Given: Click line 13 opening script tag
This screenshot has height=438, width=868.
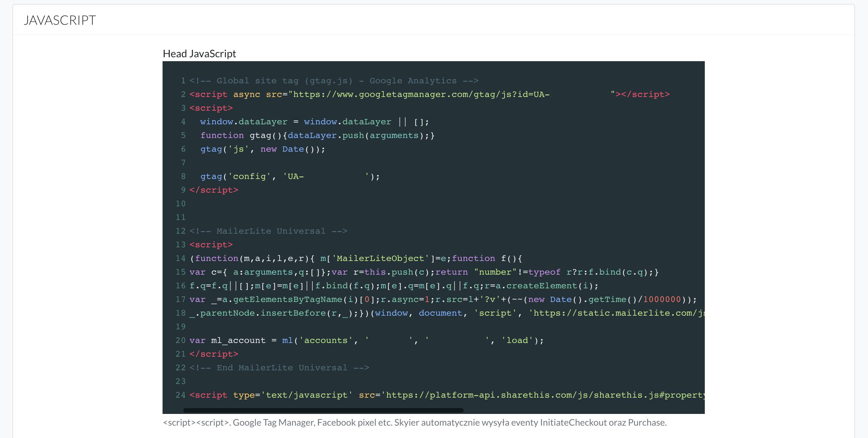Looking at the screenshot, I should [211, 244].
